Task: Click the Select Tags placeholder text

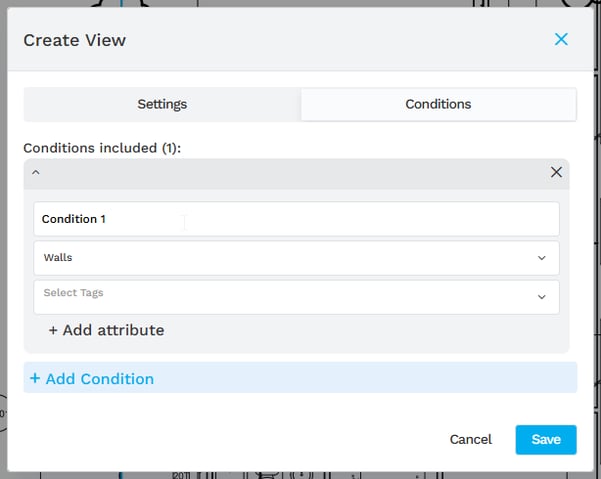Action: tap(74, 293)
